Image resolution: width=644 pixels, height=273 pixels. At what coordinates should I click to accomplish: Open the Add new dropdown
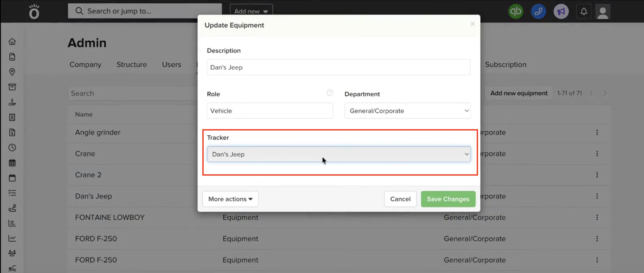(x=251, y=11)
